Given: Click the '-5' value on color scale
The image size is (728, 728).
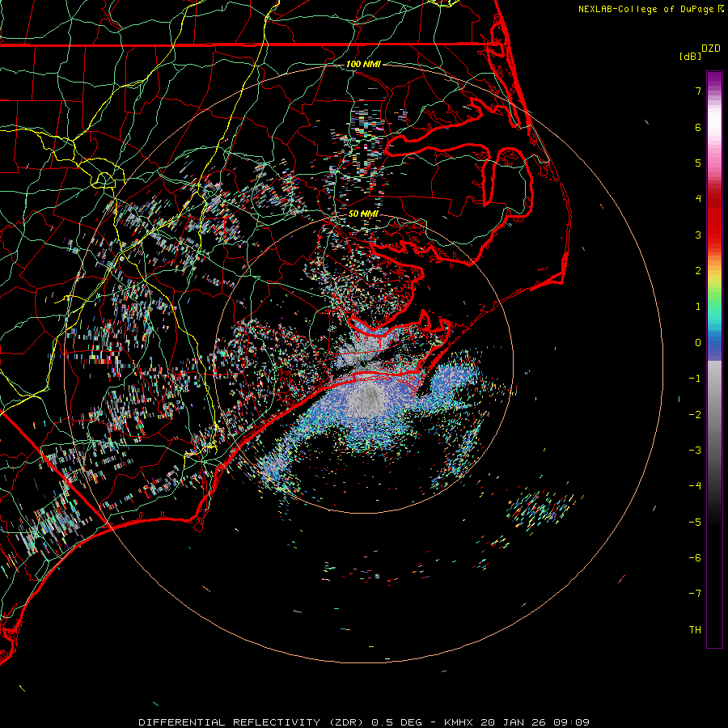Looking at the screenshot, I should pyautogui.click(x=695, y=523).
